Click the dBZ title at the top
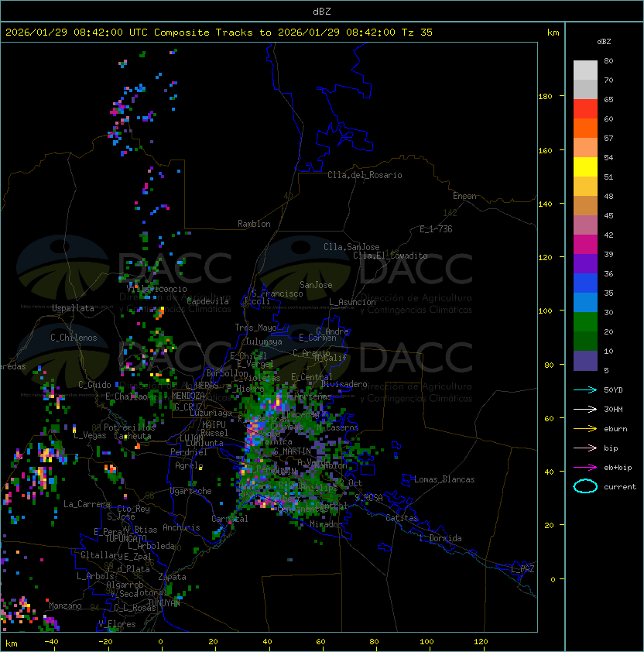The image size is (644, 652). [x=322, y=11]
